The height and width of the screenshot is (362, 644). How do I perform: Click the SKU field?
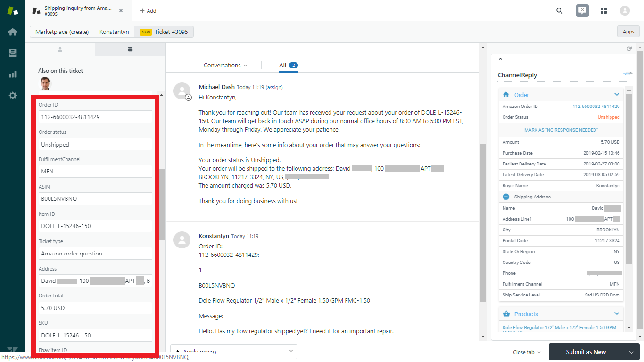[95, 336]
